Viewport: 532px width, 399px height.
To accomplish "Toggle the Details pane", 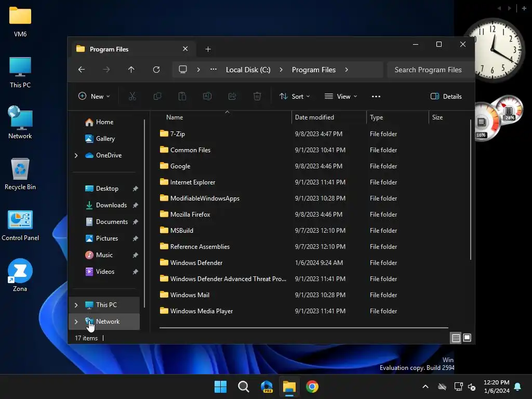I will pyautogui.click(x=446, y=96).
